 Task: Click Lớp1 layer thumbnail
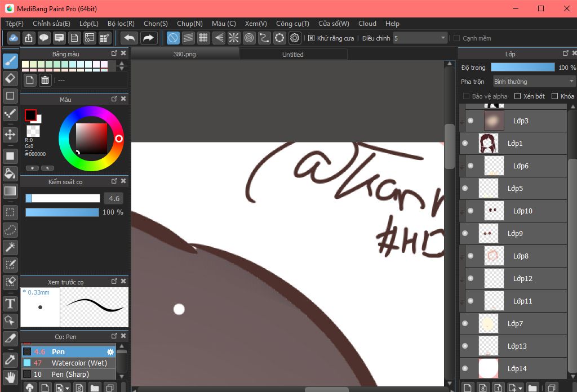point(489,143)
